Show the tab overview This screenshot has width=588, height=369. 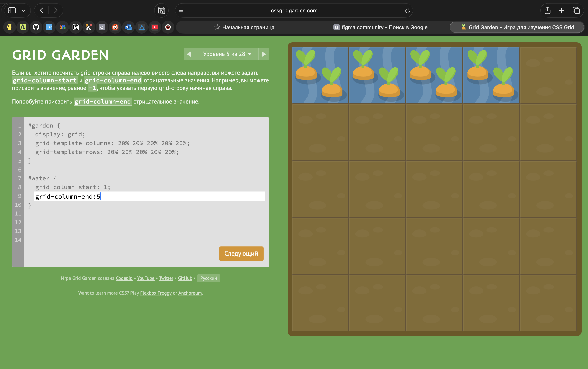pos(576,10)
